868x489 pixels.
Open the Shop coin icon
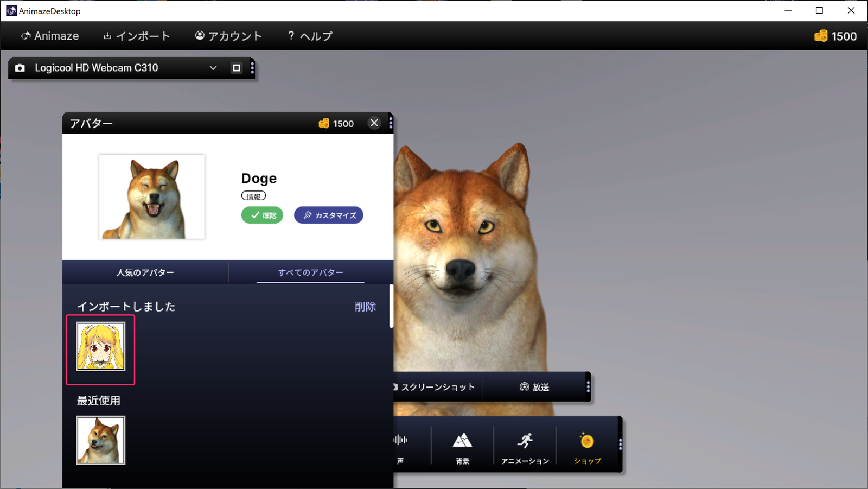click(x=587, y=441)
